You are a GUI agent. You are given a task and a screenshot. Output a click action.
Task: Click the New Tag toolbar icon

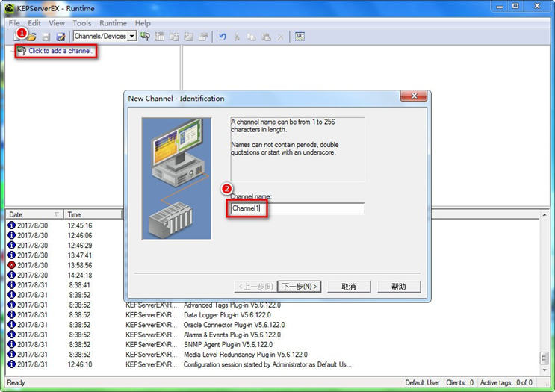click(189, 37)
